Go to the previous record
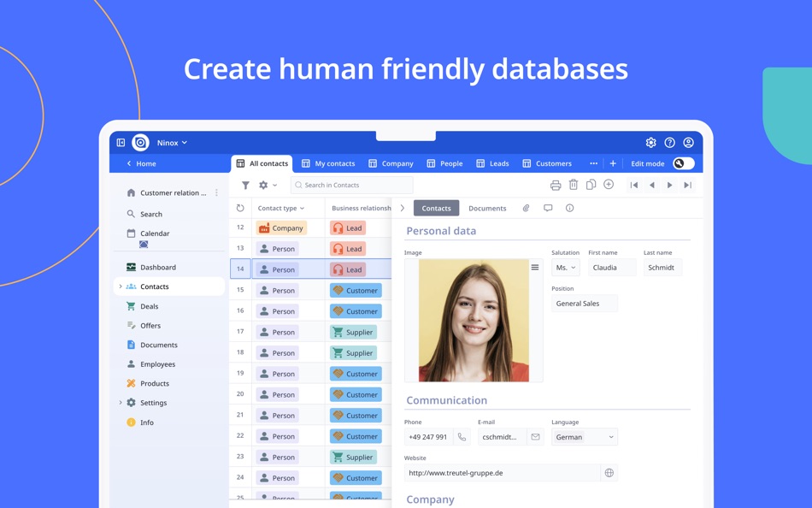 (652, 185)
